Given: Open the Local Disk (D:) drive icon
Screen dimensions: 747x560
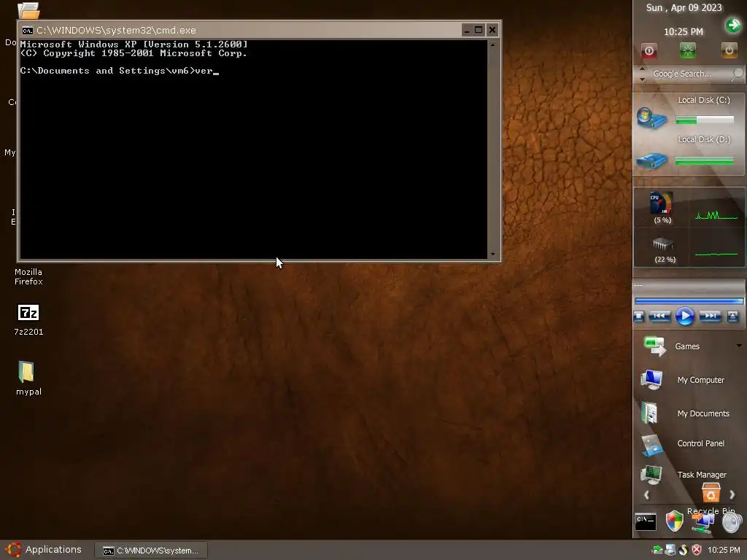Looking at the screenshot, I should 651,160.
